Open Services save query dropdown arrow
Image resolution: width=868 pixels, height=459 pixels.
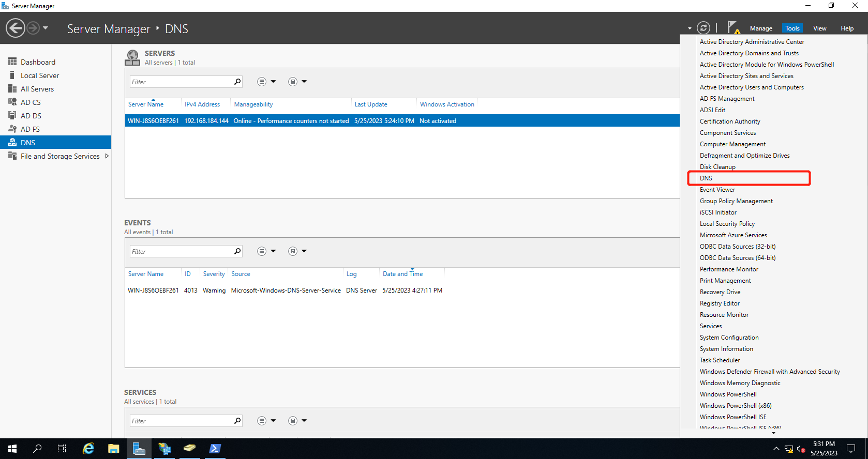pos(304,421)
